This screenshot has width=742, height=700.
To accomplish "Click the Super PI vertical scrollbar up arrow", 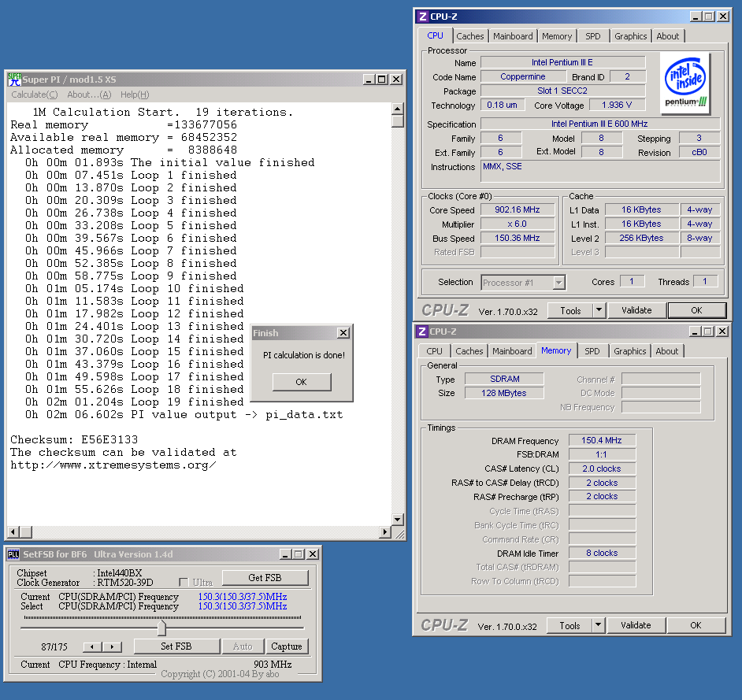I will (x=398, y=109).
